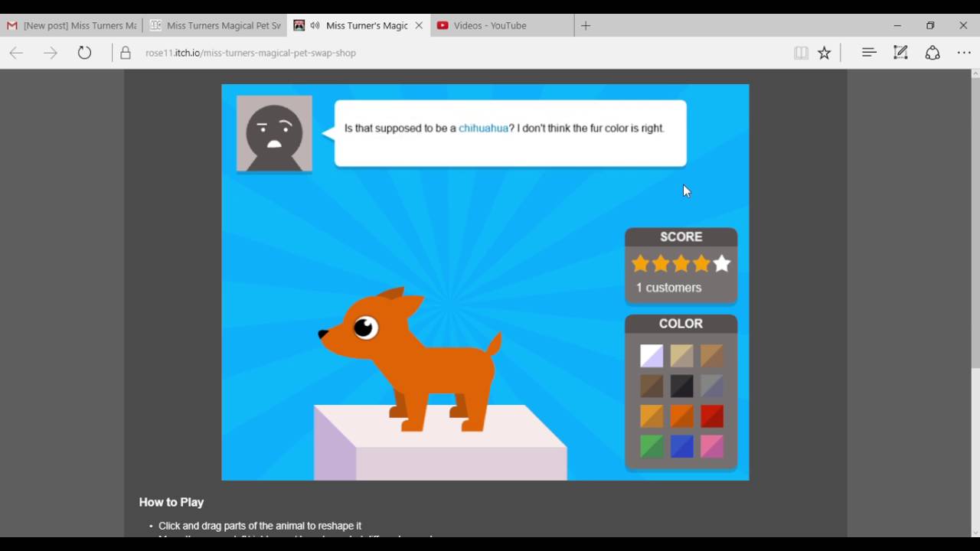Go back to the previous page
Image resolution: width=980 pixels, height=551 pixels.
point(16,53)
